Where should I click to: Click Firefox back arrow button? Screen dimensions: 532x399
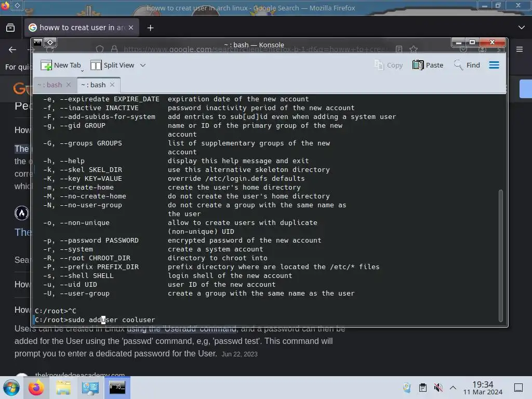point(12,49)
